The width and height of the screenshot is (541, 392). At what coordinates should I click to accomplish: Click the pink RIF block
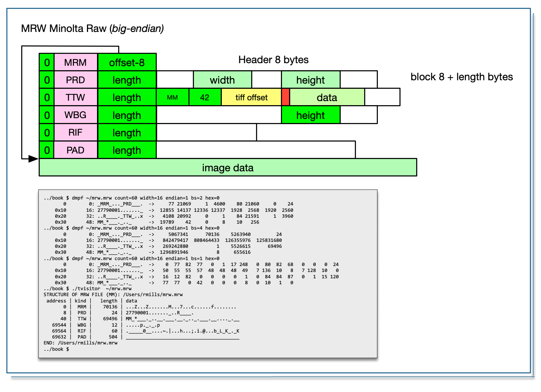pos(75,133)
